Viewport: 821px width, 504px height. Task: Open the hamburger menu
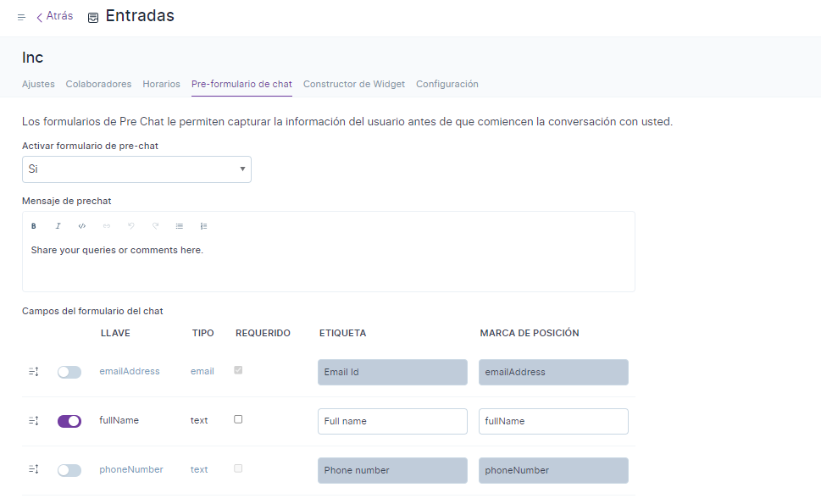21,17
